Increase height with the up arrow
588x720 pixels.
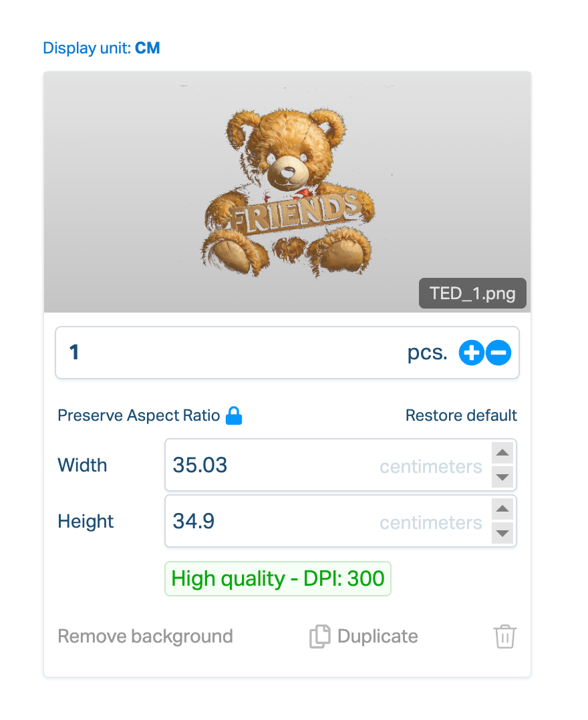coord(503,510)
